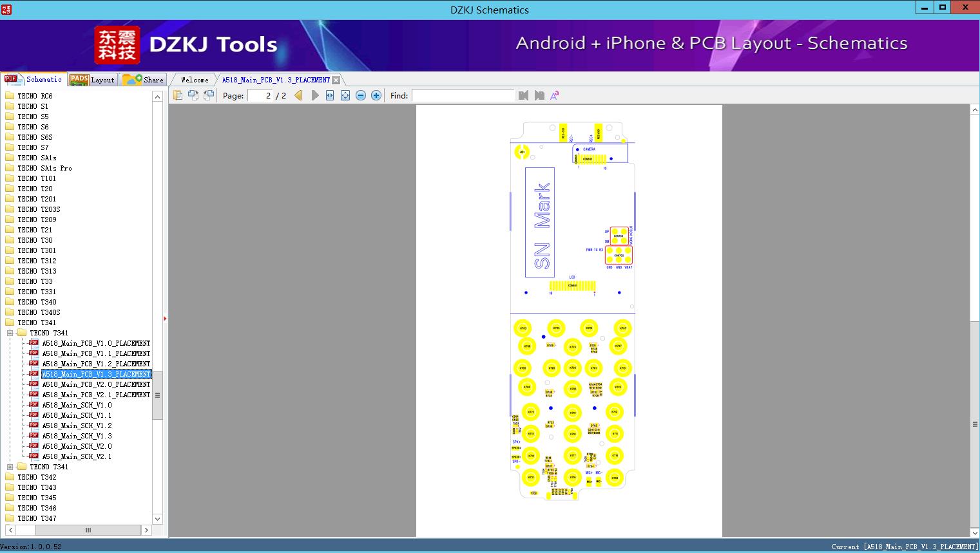Click the PDF icon beside A518_Main_SCH_V1.0

click(34, 404)
